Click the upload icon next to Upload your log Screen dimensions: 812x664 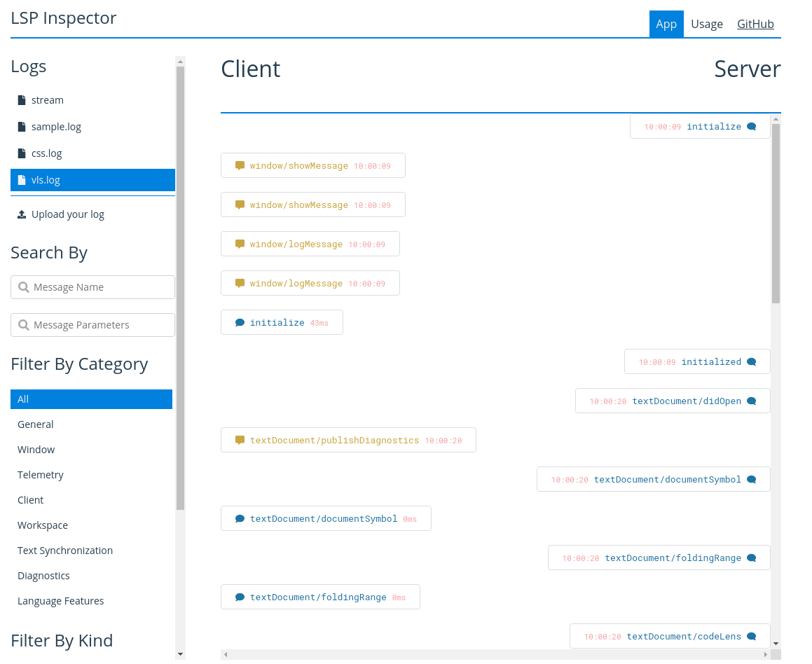pos(22,214)
